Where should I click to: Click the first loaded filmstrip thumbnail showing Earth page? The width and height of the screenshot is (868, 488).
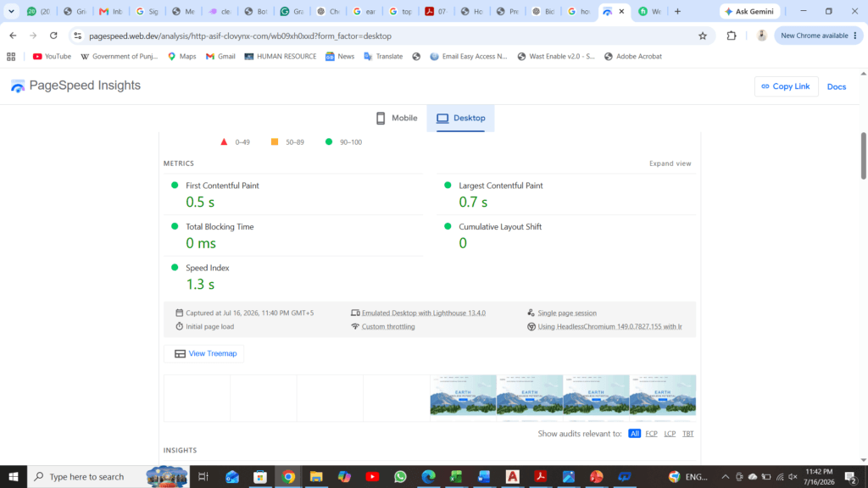(464, 395)
